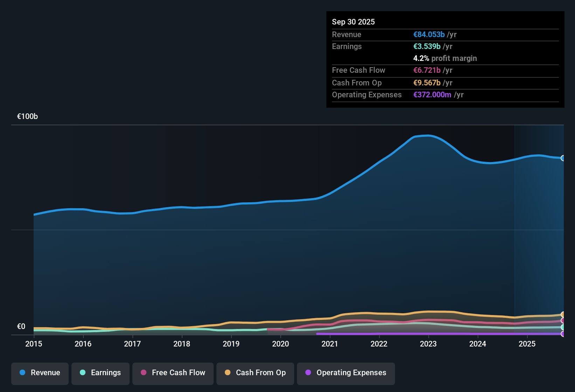Expand the Free Cash Flow legend entry
This screenshot has width=575, height=392.
point(173,373)
